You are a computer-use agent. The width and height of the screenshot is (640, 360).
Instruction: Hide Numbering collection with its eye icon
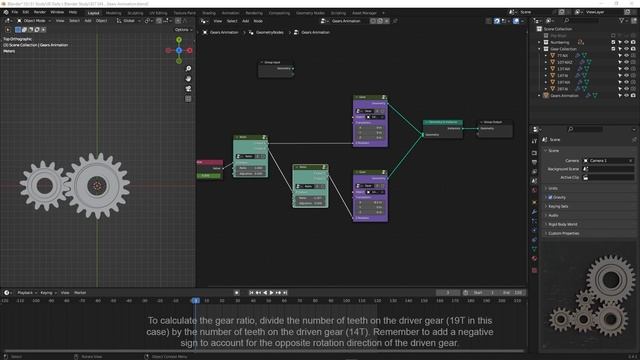tap(627, 42)
